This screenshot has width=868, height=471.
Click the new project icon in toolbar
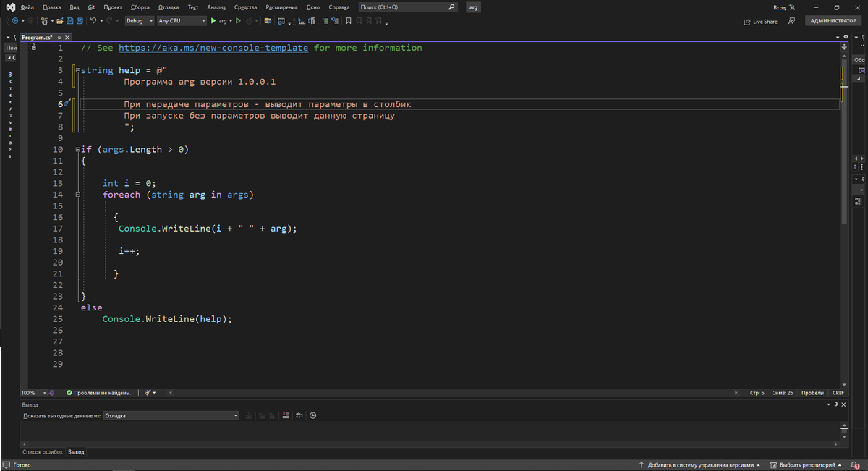[45, 21]
